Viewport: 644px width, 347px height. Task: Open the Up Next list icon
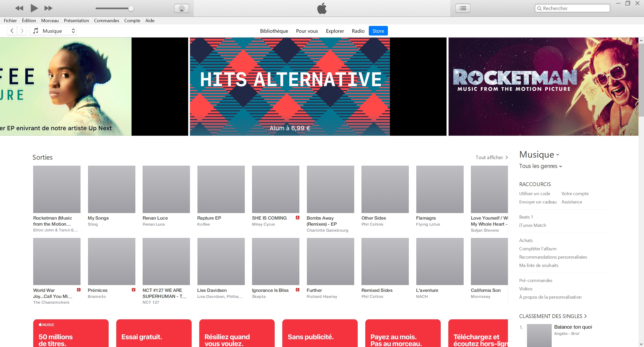(x=463, y=8)
